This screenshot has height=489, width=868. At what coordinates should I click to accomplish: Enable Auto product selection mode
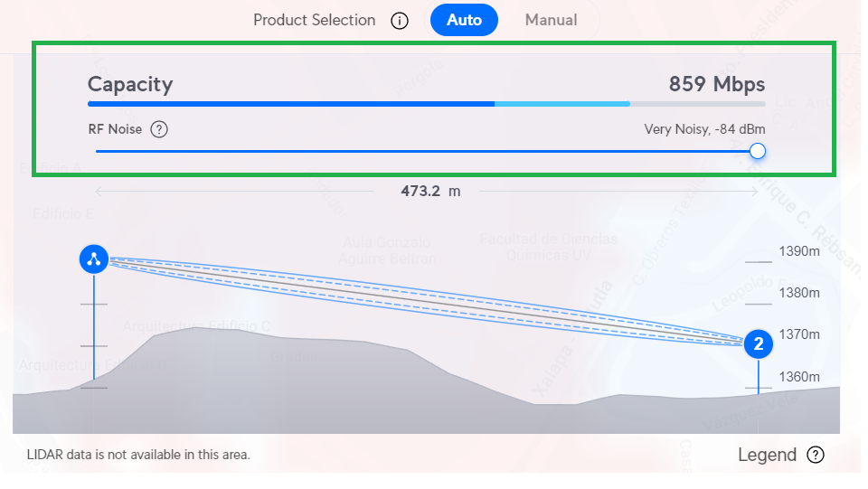click(x=464, y=20)
